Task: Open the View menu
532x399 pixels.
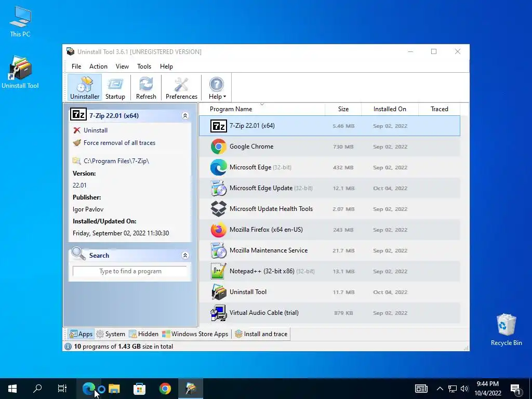Action: click(122, 66)
